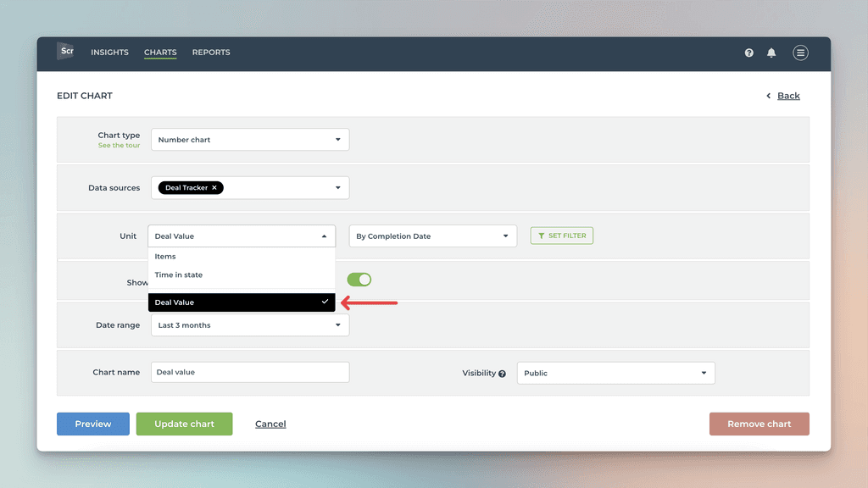Change Date range from Last 3 months
The width and height of the screenshot is (868, 488).
point(249,324)
